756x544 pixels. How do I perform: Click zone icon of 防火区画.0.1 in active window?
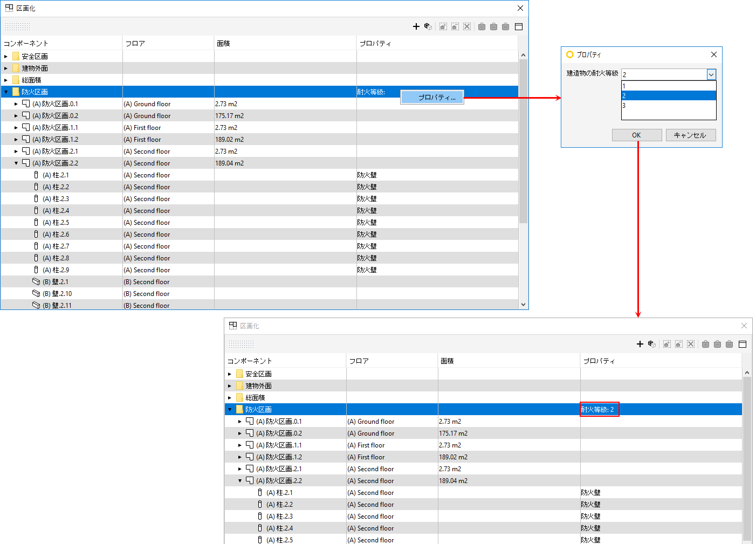pyautogui.click(x=26, y=104)
